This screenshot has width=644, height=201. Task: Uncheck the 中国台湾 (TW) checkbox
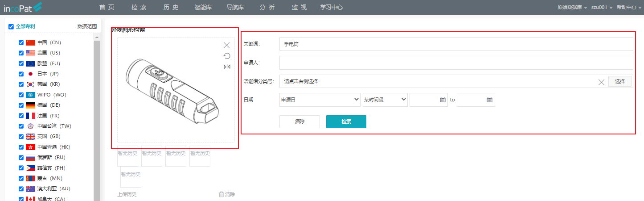[x=21, y=126]
